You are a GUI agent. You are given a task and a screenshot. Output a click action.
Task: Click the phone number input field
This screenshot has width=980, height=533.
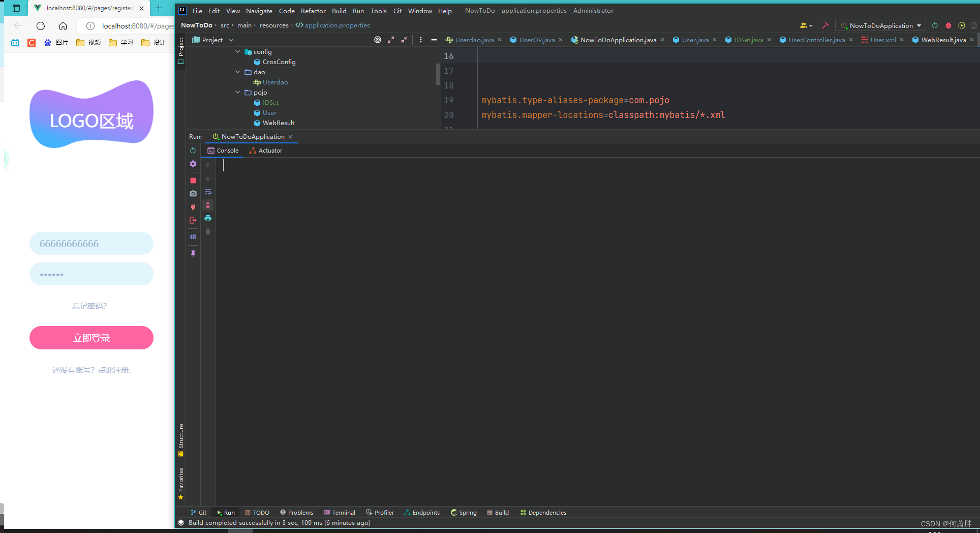91,244
